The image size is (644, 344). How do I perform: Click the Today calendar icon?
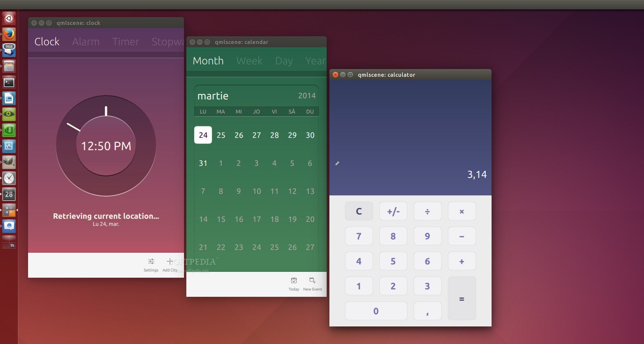tap(294, 281)
